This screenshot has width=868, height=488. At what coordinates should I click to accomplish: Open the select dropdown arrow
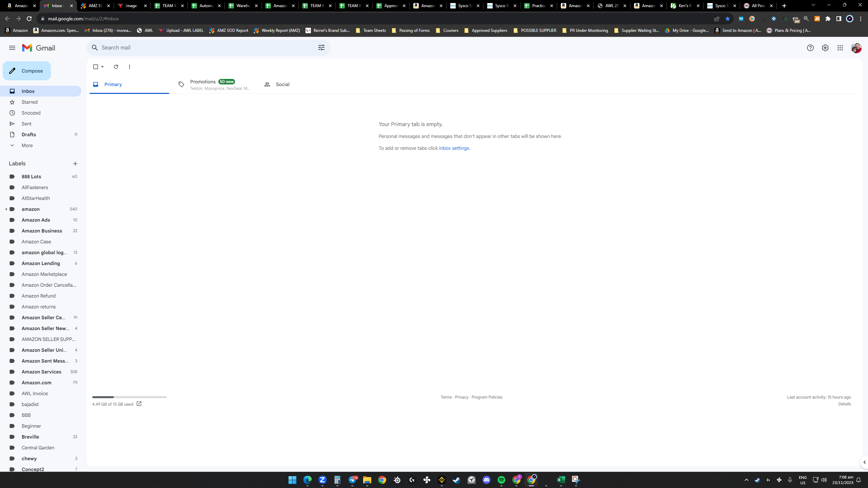click(102, 67)
